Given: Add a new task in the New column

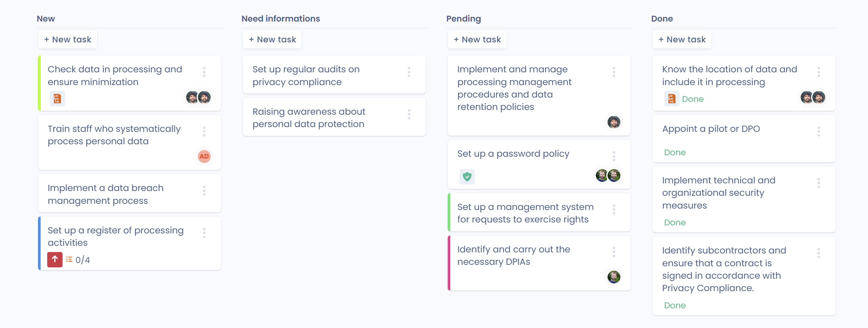Looking at the screenshot, I should pyautogui.click(x=68, y=39).
